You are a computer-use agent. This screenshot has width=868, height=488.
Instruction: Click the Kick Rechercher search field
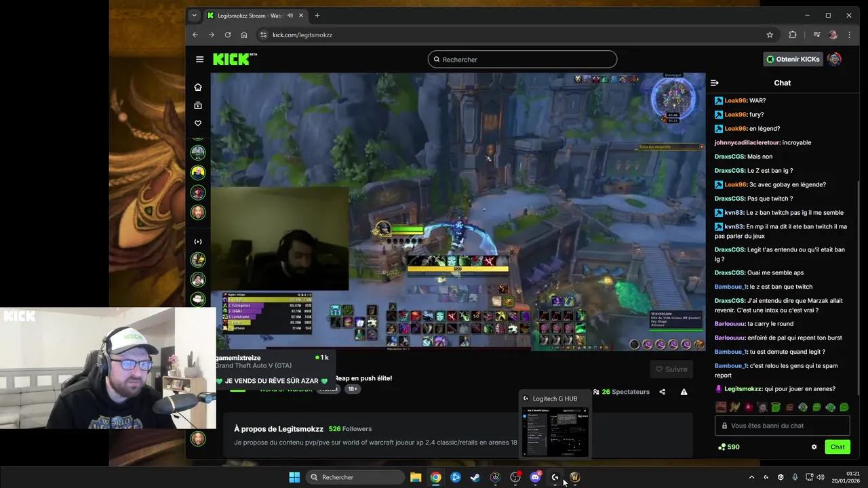click(x=522, y=60)
